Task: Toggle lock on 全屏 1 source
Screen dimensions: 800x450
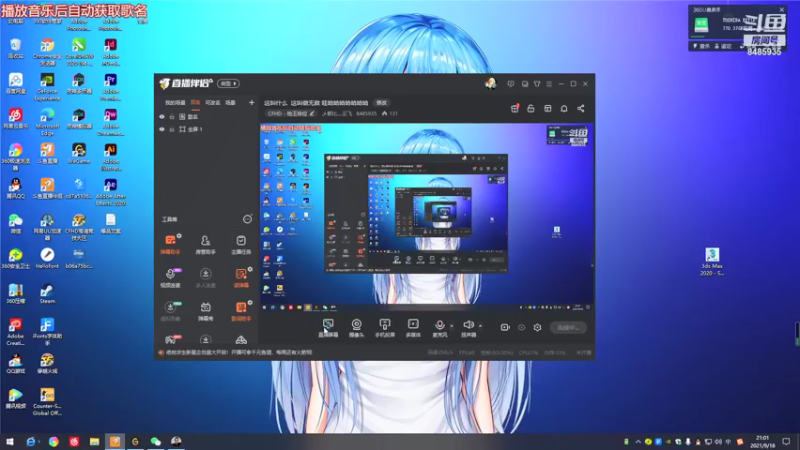Action: [172, 130]
